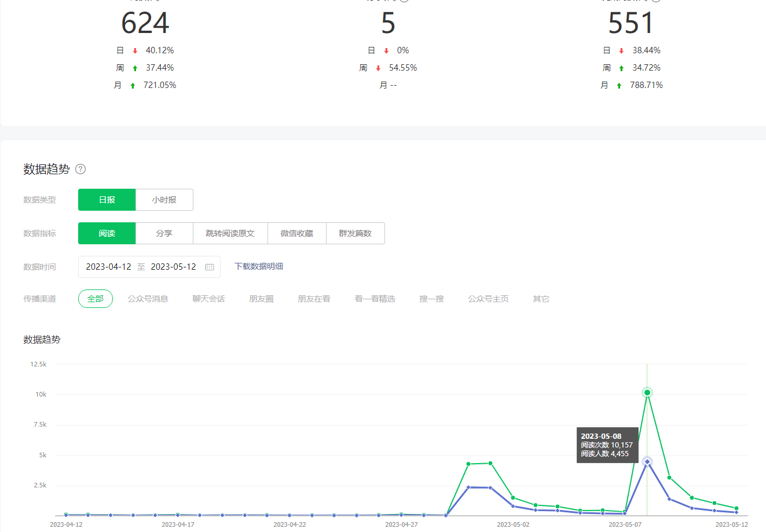The width and height of the screenshot is (766, 532).
Task: Choose the 朋友在看 channel filter
Action: [x=314, y=299]
